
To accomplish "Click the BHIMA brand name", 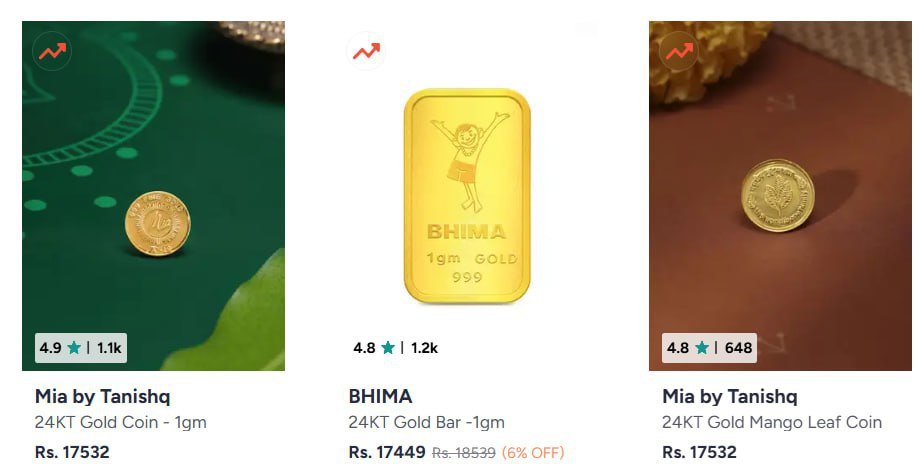I will [380, 396].
